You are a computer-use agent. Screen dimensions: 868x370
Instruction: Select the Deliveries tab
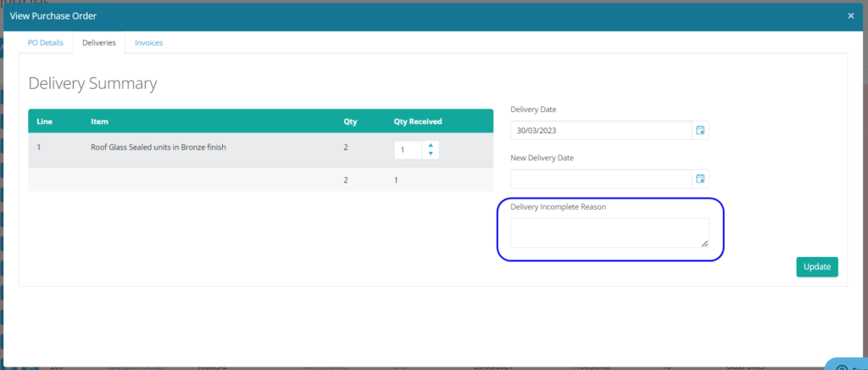point(98,42)
